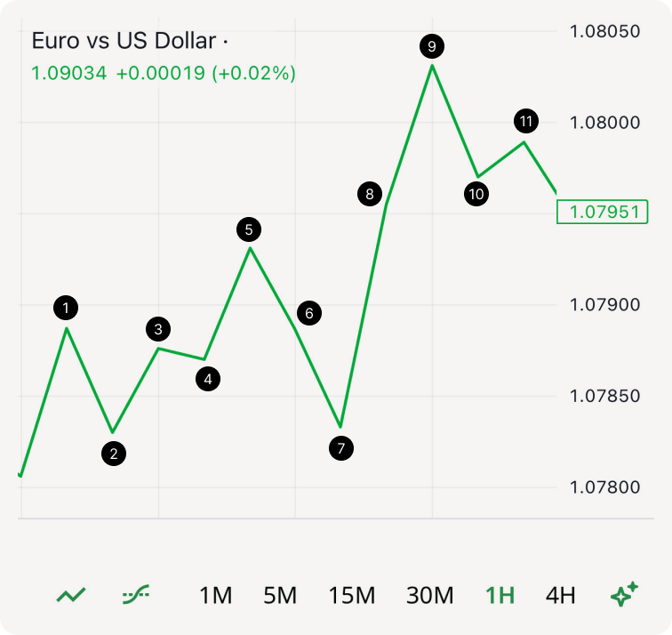
Task: Select the highlighted 1H timeframe
Action: coord(500,595)
